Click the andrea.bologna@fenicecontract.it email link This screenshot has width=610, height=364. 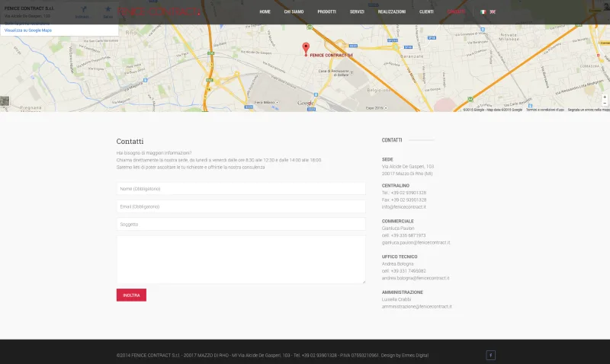coord(416,278)
